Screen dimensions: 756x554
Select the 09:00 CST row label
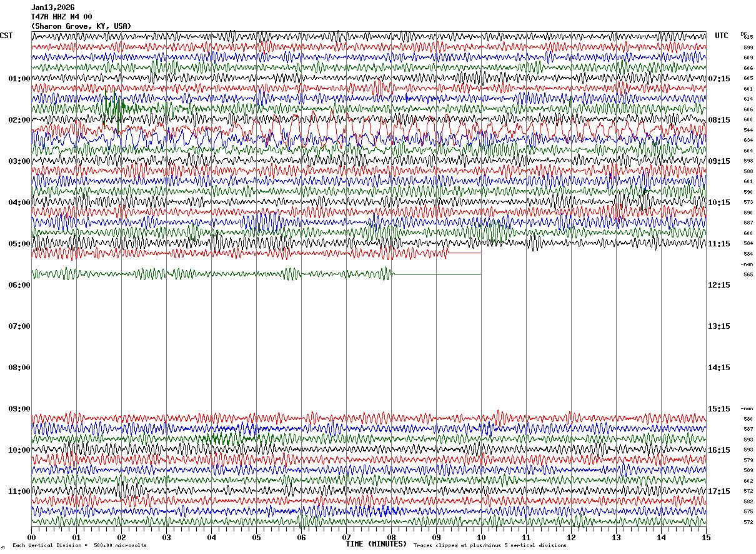tap(19, 409)
